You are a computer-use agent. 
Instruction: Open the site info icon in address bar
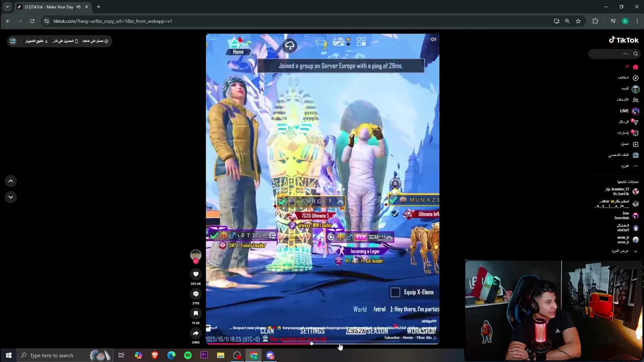click(46, 21)
